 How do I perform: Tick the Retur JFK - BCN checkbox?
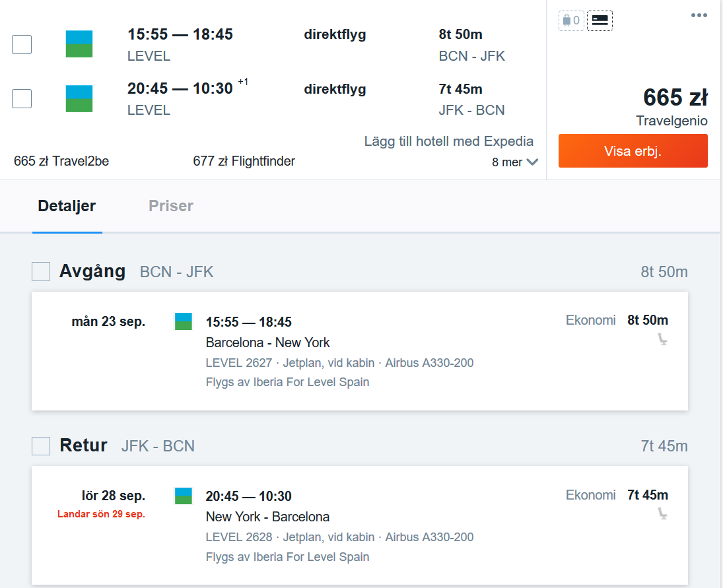[41, 446]
